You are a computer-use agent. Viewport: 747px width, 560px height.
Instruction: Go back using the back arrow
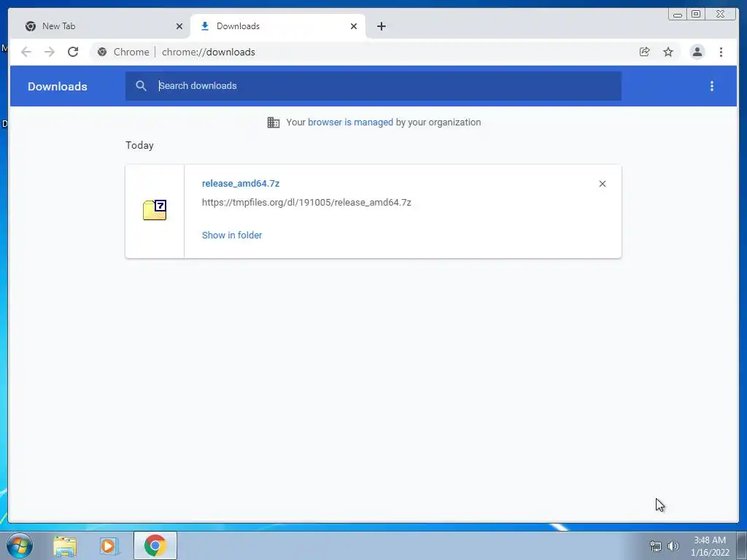tap(26, 52)
